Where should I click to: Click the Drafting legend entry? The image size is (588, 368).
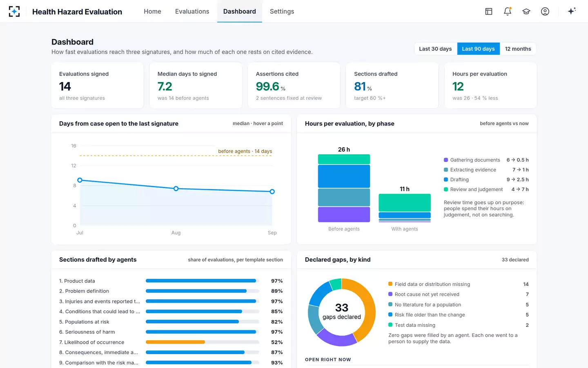click(x=486, y=180)
